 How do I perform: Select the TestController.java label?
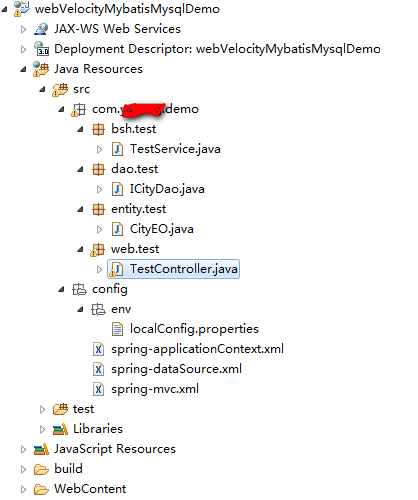(184, 269)
